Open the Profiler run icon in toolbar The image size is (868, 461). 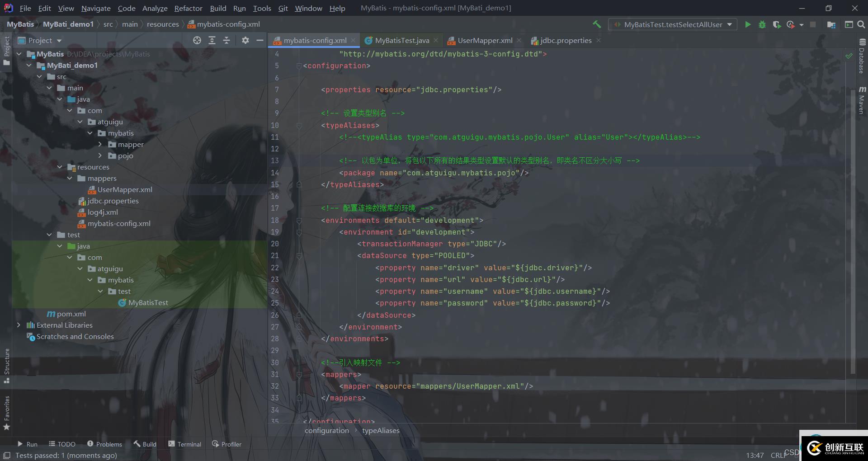pos(790,24)
